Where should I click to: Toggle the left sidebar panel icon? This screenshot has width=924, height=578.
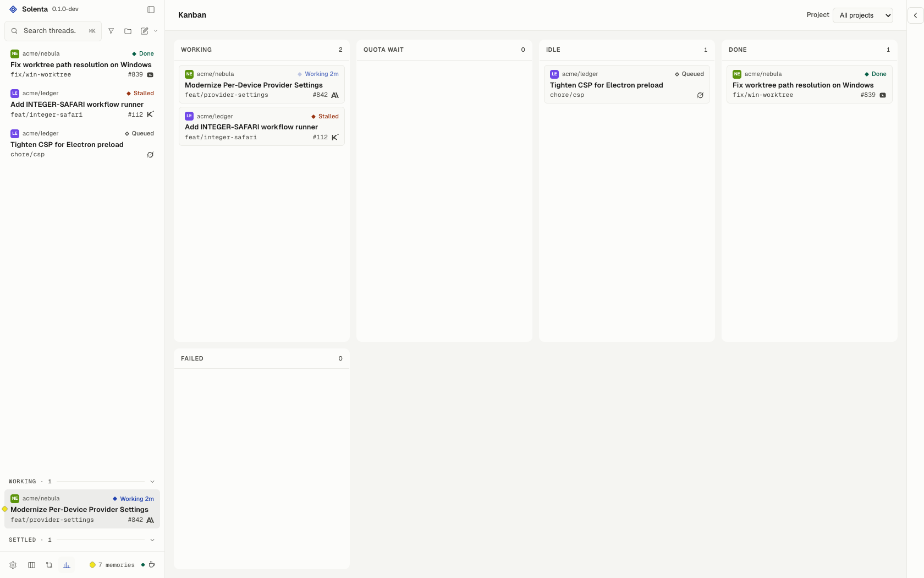click(x=151, y=9)
